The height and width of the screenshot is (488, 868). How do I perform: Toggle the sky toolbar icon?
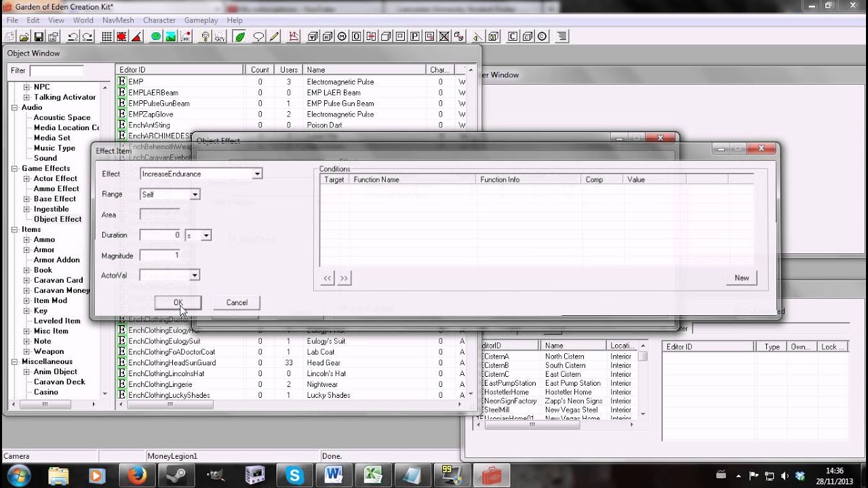(x=220, y=37)
